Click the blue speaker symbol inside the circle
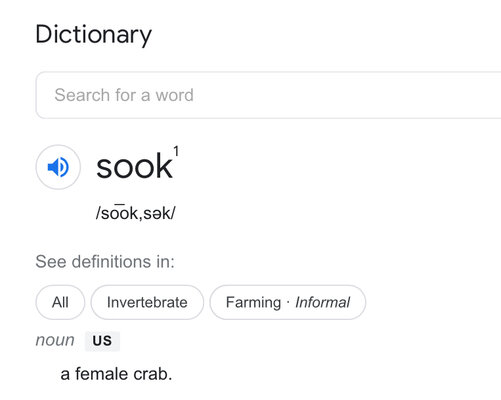Viewport: 501px width, 400px height. click(x=58, y=167)
